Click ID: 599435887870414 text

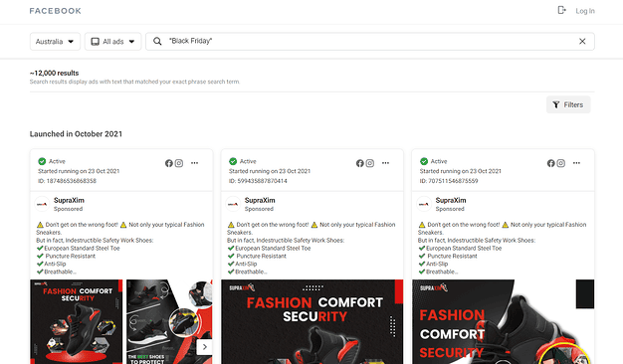[x=258, y=181]
